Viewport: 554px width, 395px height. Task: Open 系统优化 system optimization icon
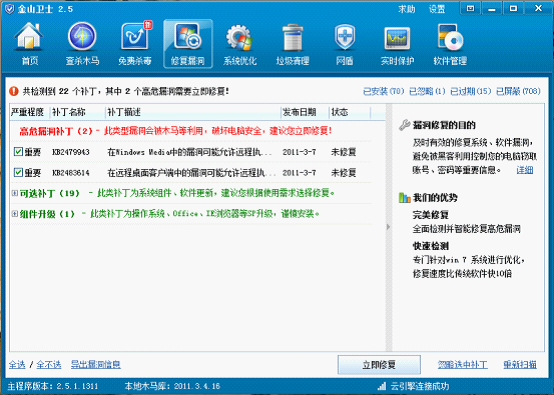point(240,44)
